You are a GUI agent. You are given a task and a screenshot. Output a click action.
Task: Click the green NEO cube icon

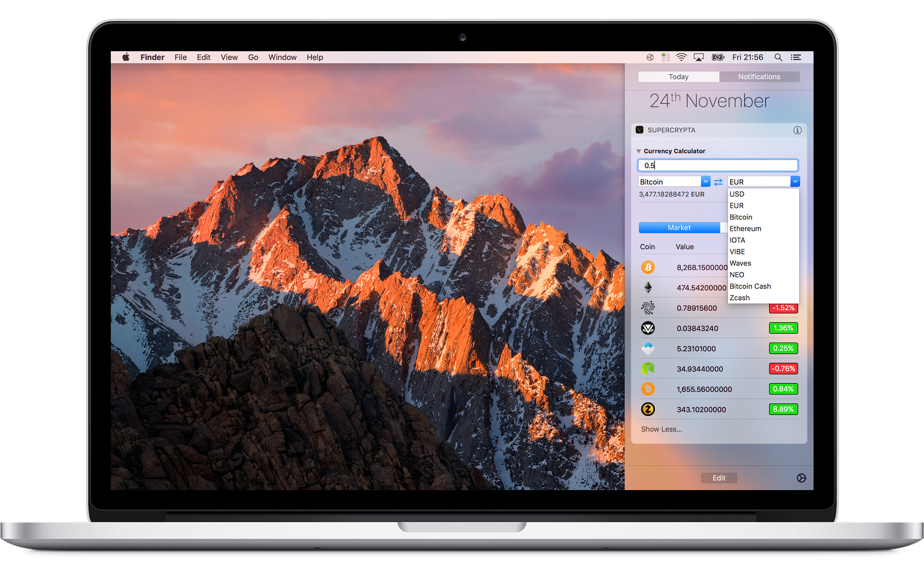point(648,369)
